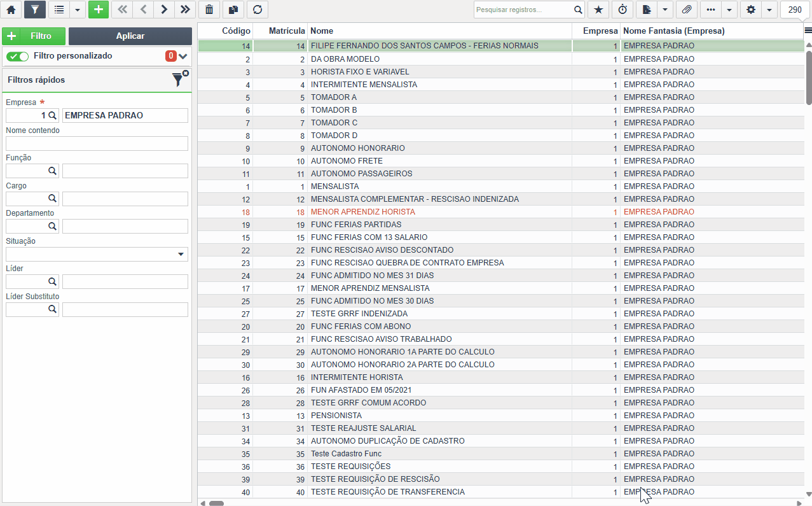This screenshot has width=812, height=506.
Task: Click the search magnifier in toolbar
Action: click(x=577, y=10)
